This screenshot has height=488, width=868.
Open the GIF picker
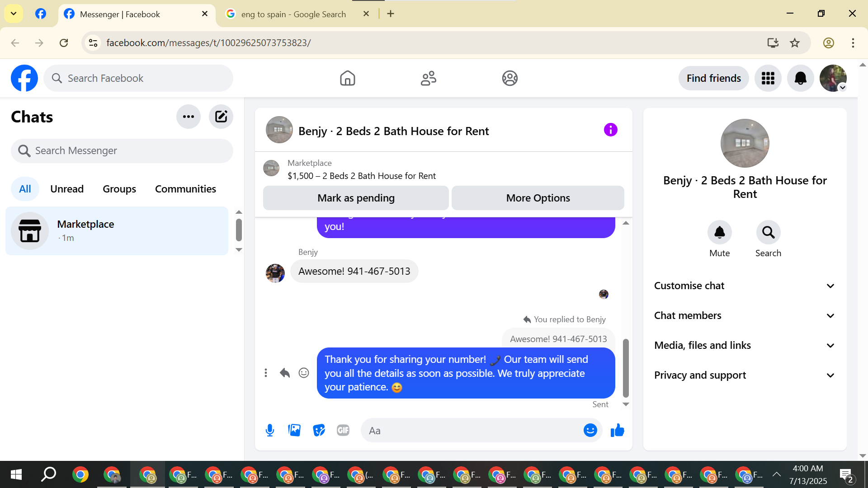[x=343, y=430]
